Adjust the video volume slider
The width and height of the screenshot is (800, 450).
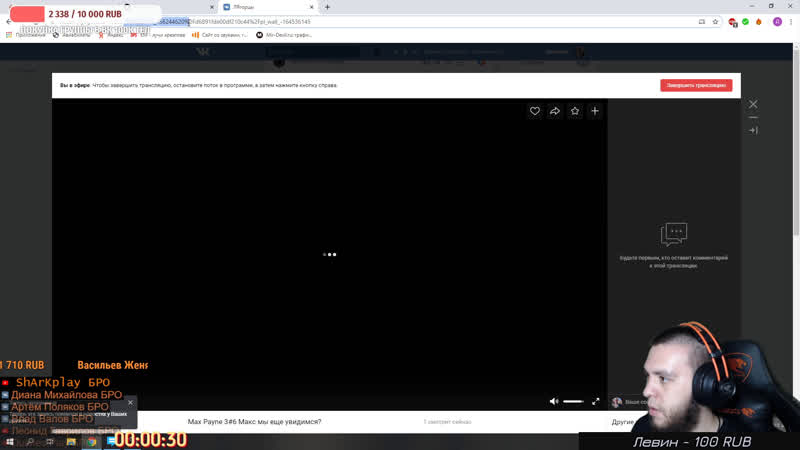pos(573,401)
